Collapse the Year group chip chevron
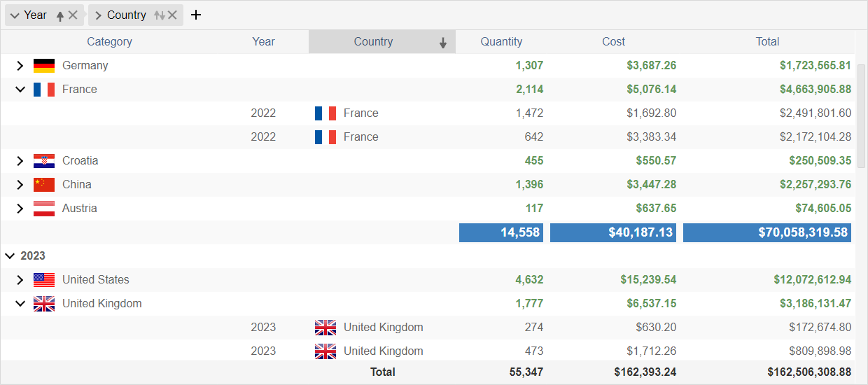The image size is (868, 385). tap(15, 15)
